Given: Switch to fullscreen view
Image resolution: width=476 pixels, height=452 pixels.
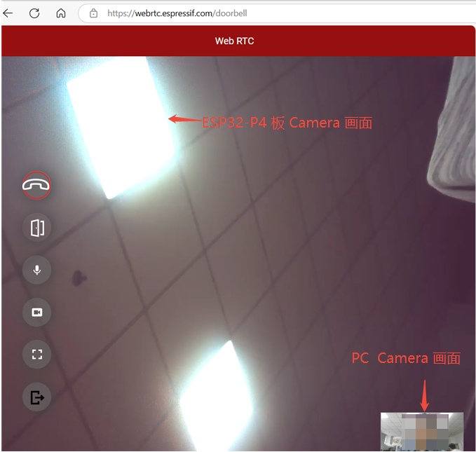Looking at the screenshot, I should pyautogui.click(x=36, y=355).
